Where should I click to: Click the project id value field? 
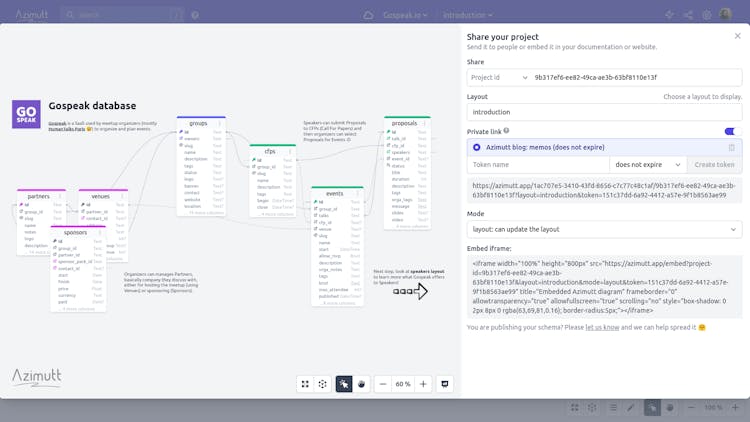[x=636, y=78]
